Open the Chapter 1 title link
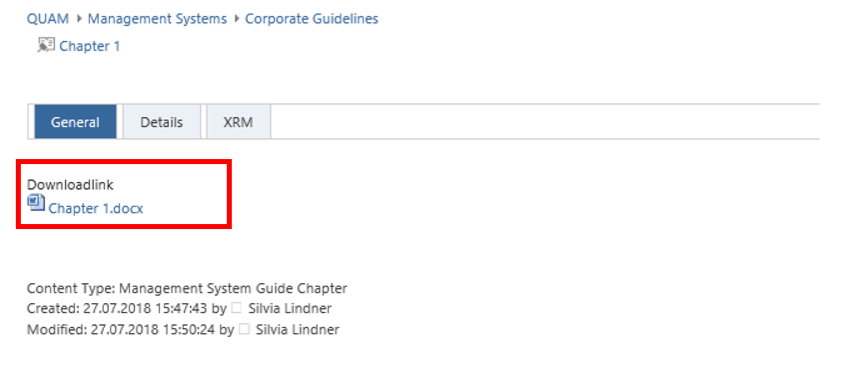This screenshot has height=374, width=842. click(x=90, y=46)
